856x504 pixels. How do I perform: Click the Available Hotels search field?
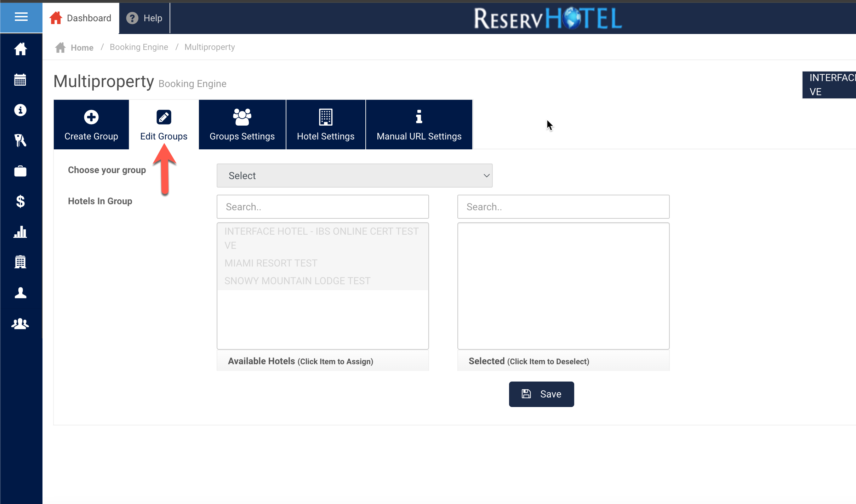[x=323, y=207]
